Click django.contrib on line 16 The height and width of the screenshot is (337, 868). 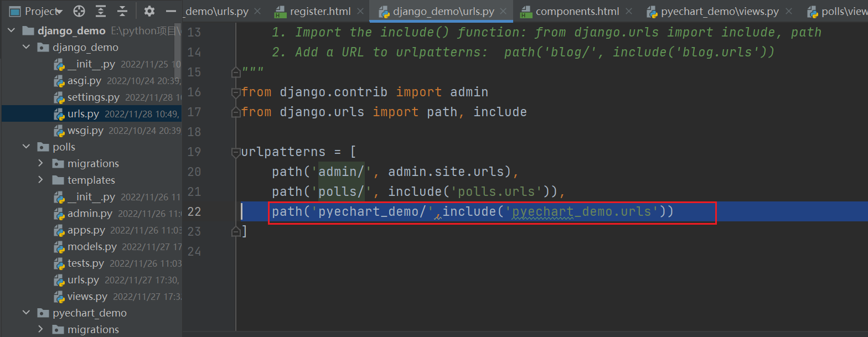pyautogui.click(x=333, y=92)
